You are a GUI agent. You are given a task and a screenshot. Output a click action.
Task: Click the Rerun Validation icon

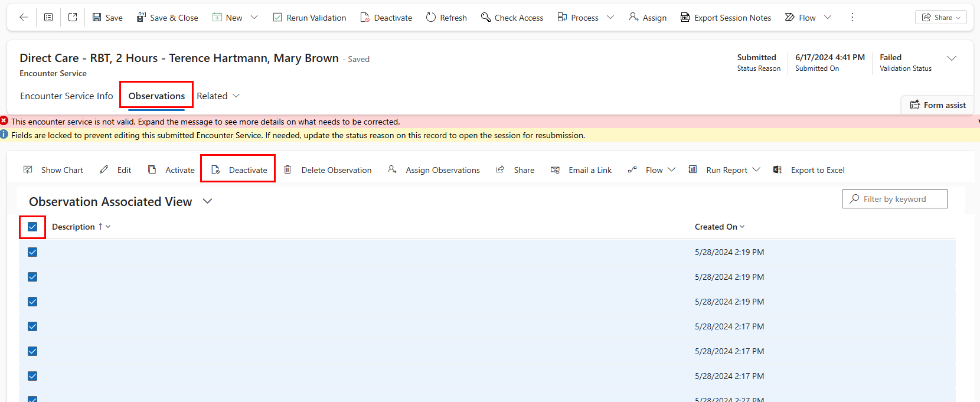tap(277, 18)
